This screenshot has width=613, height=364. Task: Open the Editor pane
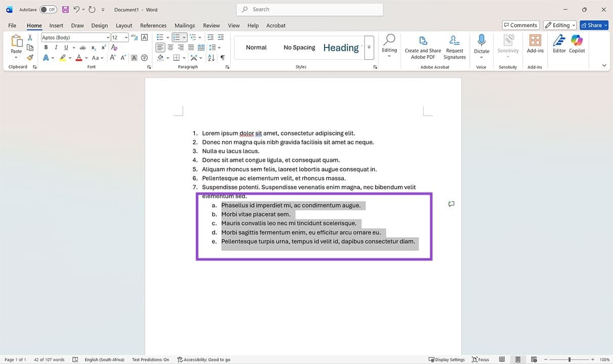[x=559, y=45]
